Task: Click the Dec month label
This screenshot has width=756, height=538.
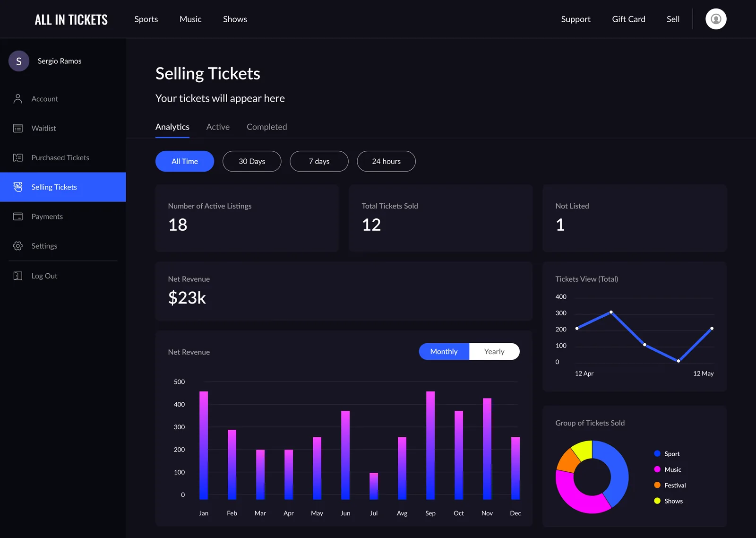Action: 515,513
